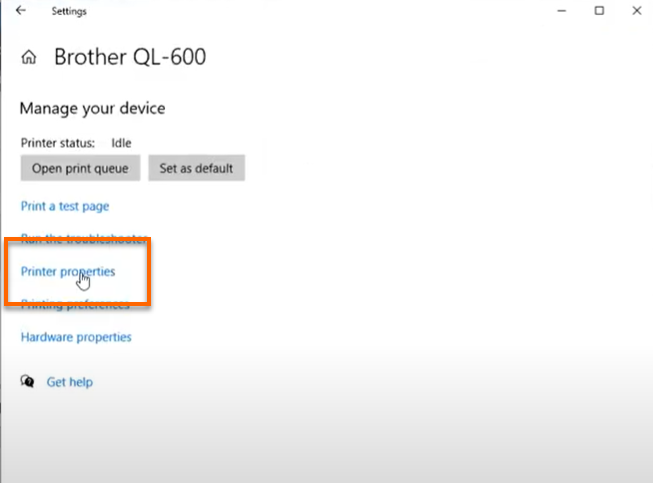Open Printer properties
The height and width of the screenshot is (483, 653).
click(x=68, y=271)
